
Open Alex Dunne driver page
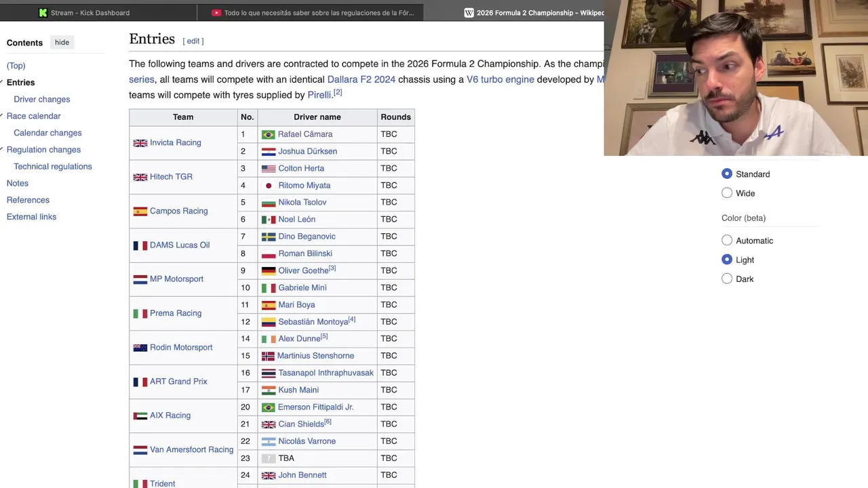point(299,339)
